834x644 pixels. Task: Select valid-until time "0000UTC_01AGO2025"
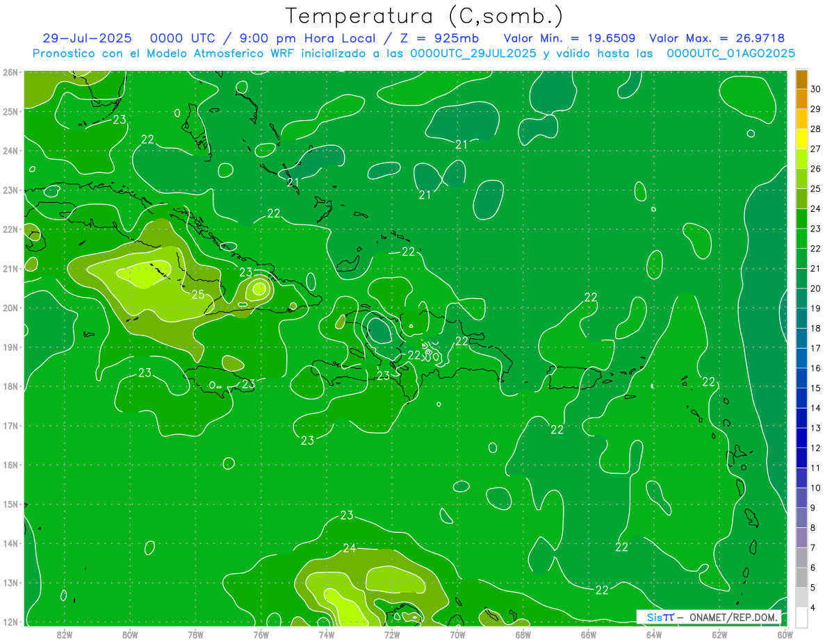pos(731,53)
